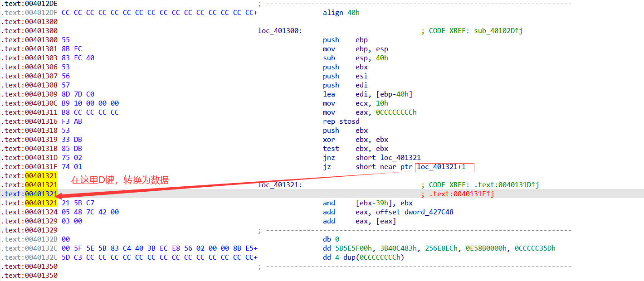The width and height of the screenshot is (644, 281).
Task: Follow the .text:0040131D xref comment
Action: pyautogui.click(x=504, y=185)
